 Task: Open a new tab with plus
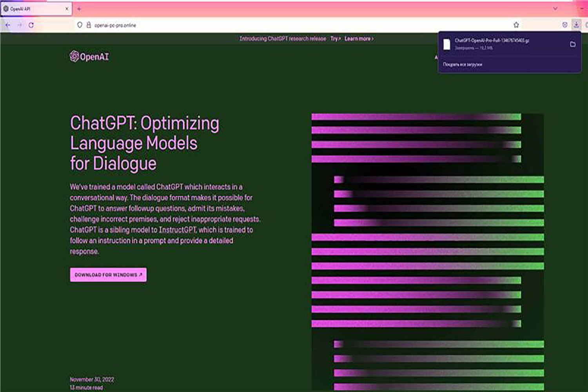click(79, 9)
